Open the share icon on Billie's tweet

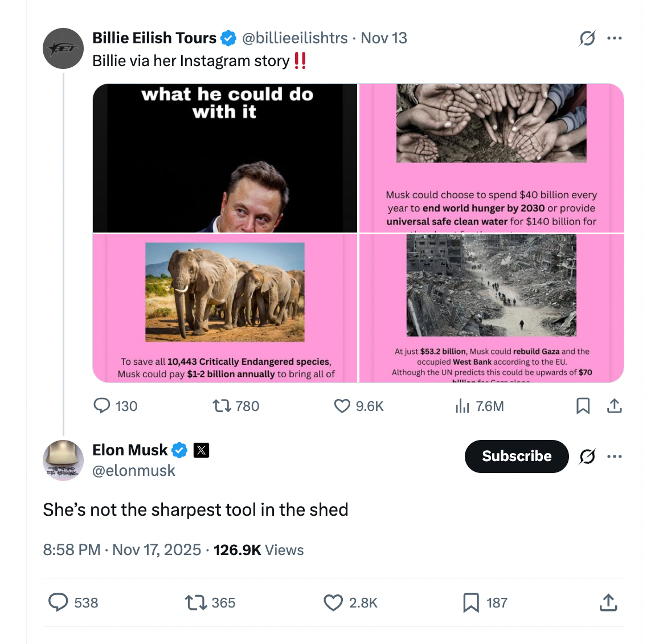pos(615,406)
